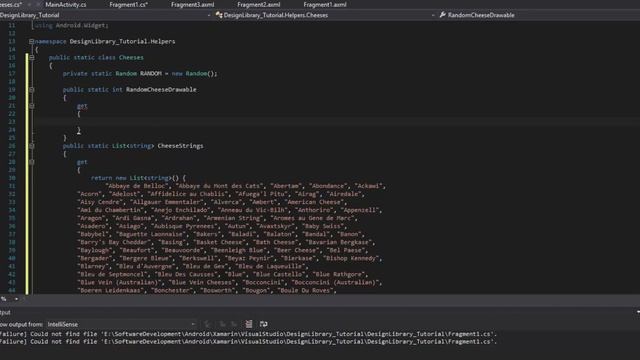
Task: Click the RANDOM field name on line 17
Action: click(x=151, y=73)
